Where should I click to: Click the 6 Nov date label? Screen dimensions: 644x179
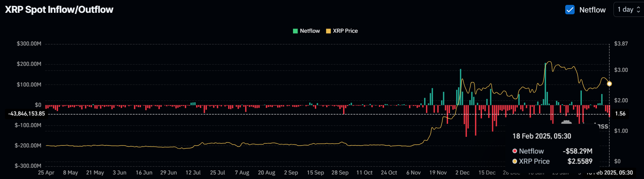tap(414, 173)
